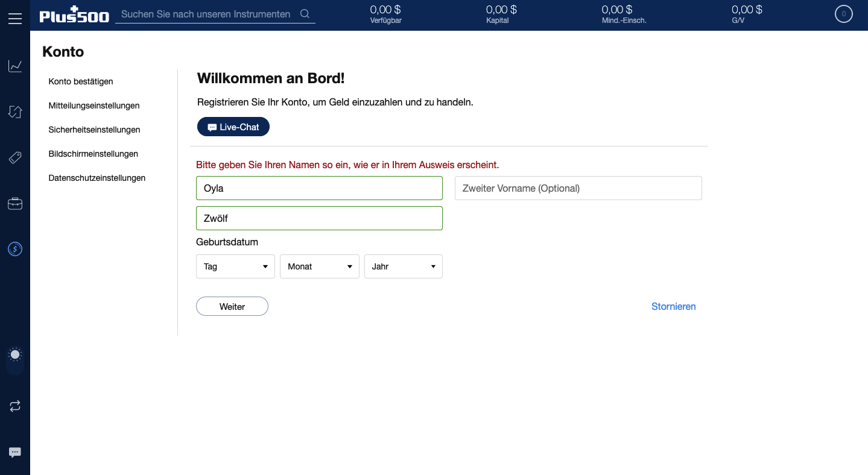The width and height of the screenshot is (868, 475).
Task: Click the notifications counter showing 0
Action: tap(843, 13)
